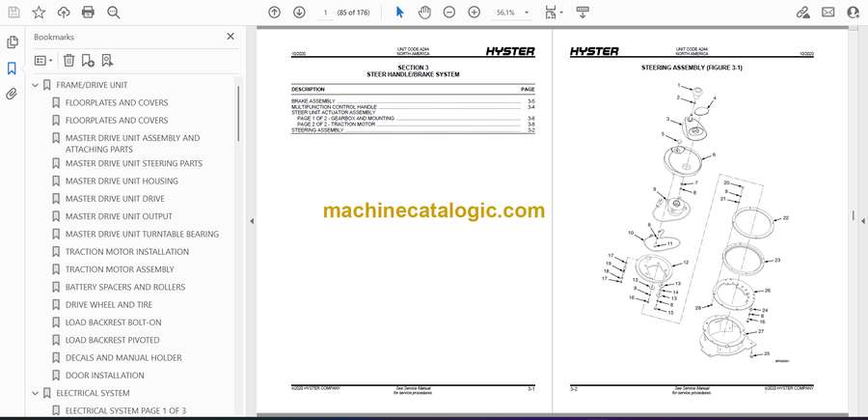
Task: Click MULTIFUNCTION CONTROL HANDLE contents entry
Action: (x=334, y=106)
